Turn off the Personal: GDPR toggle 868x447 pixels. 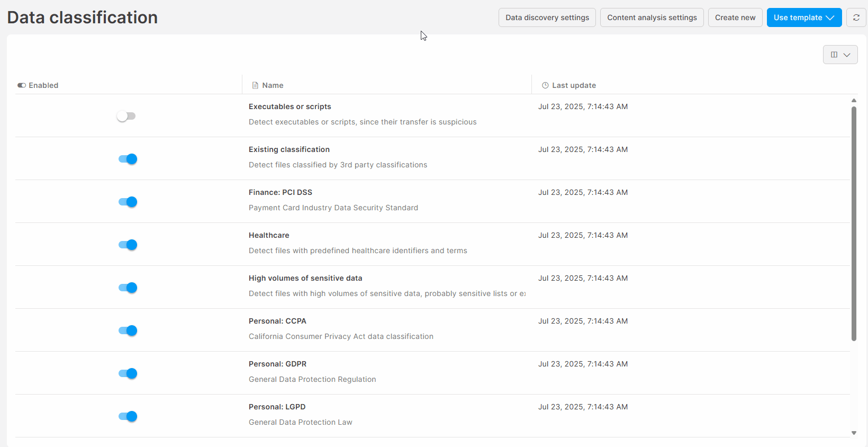tap(128, 373)
